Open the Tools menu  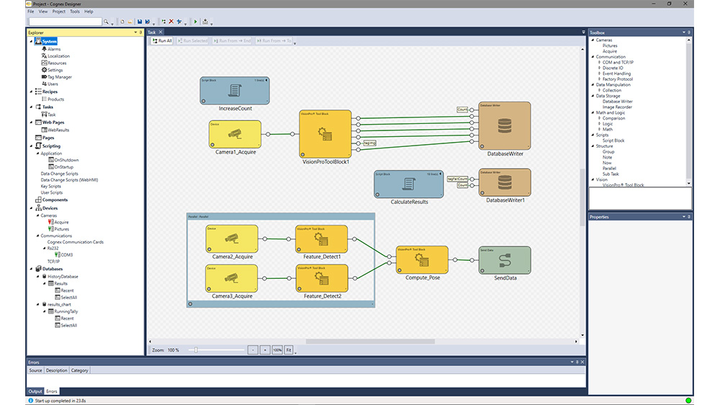point(74,11)
